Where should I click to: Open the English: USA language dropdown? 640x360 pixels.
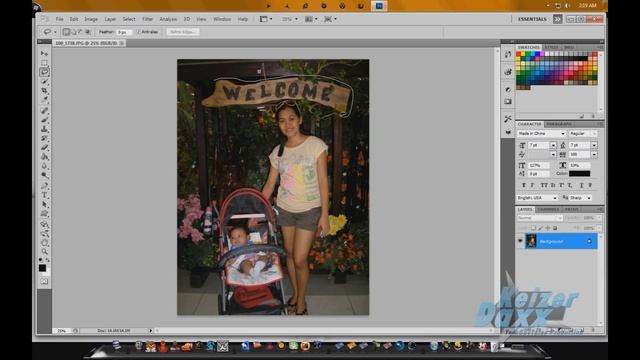(537, 198)
